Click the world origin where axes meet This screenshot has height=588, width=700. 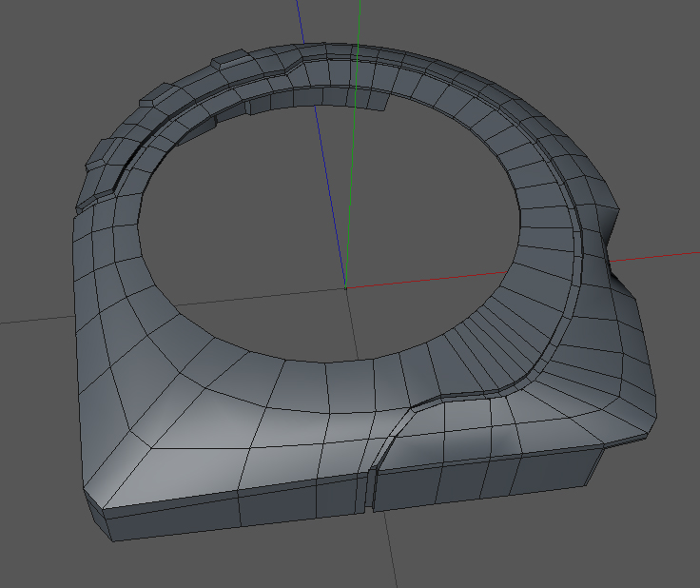click(345, 288)
